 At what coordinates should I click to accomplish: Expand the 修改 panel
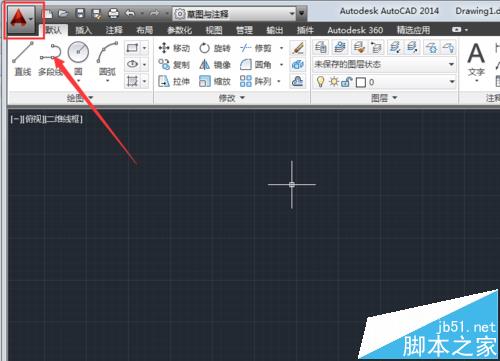click(x=232, y=98)
